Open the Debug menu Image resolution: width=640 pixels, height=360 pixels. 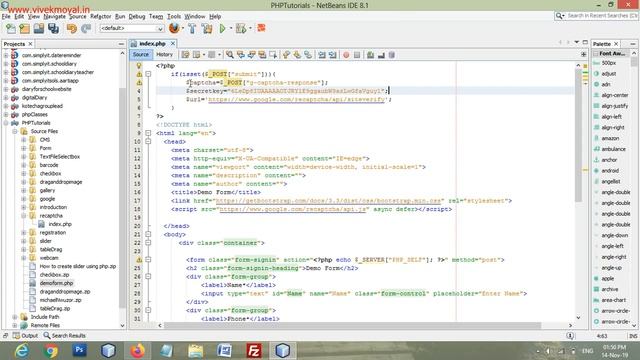tap(137, 16)
